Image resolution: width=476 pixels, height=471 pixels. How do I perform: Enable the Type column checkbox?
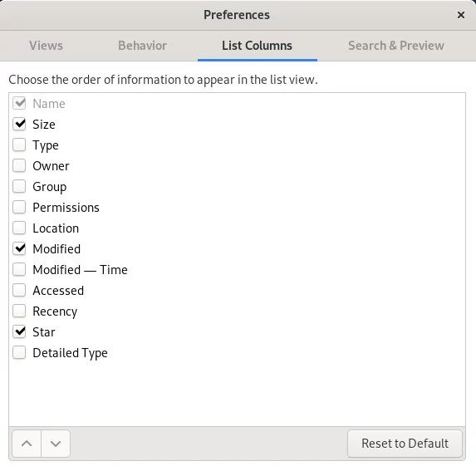(x=19, y=145)
